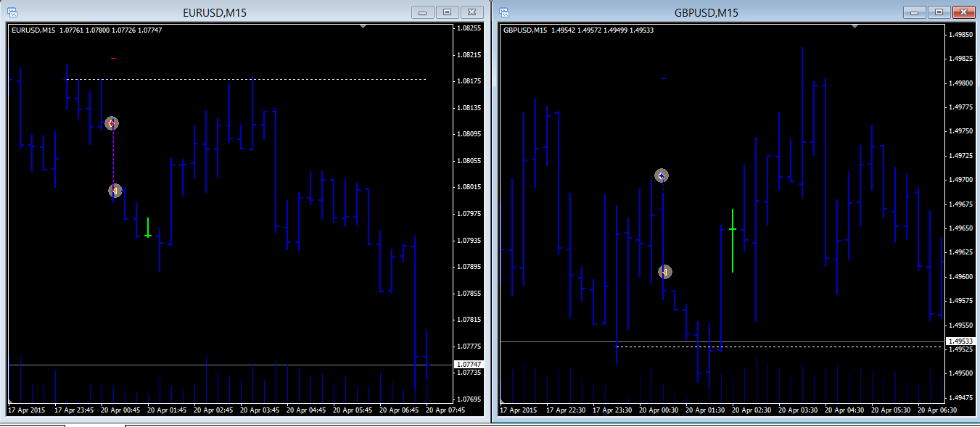
Task: Select the lower trade arrow on GBPUSD
Action: click(x=664, y=272)
